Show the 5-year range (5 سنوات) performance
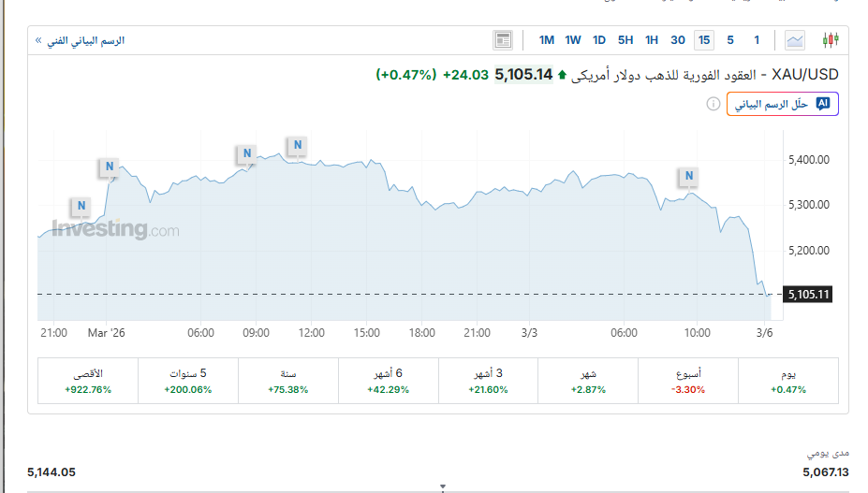 (x=190, y=381)
